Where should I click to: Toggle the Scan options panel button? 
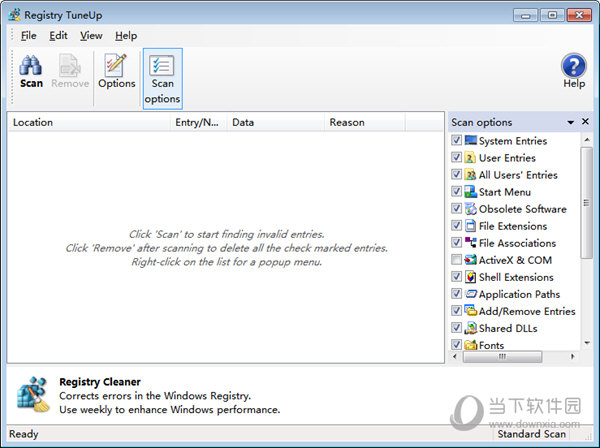(163, 79)
